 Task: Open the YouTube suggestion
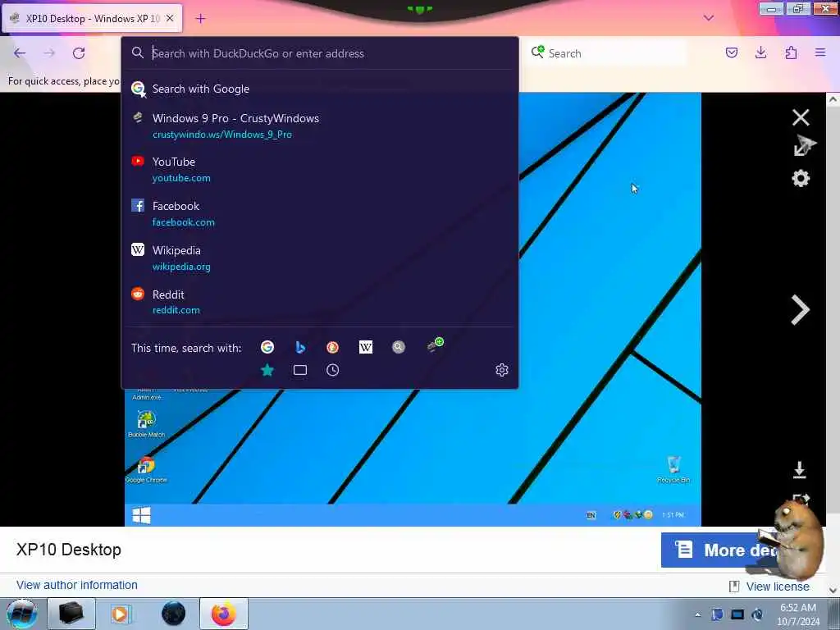pos(320,169)
